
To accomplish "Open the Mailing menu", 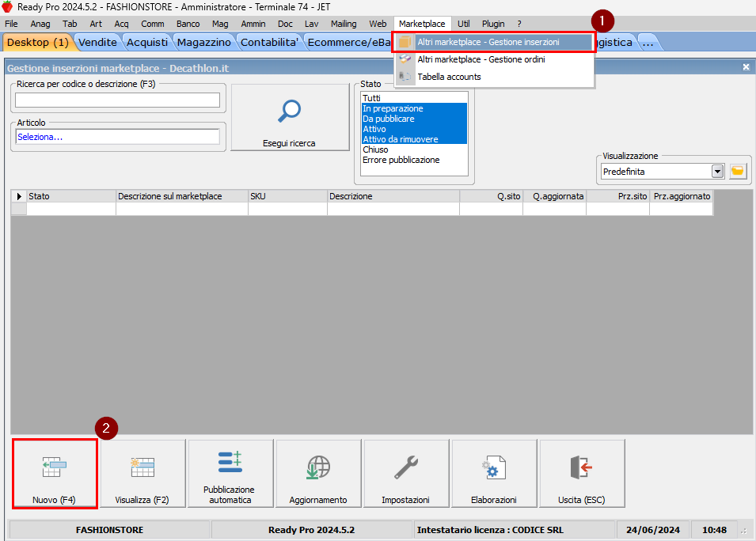I will (344, 24).
